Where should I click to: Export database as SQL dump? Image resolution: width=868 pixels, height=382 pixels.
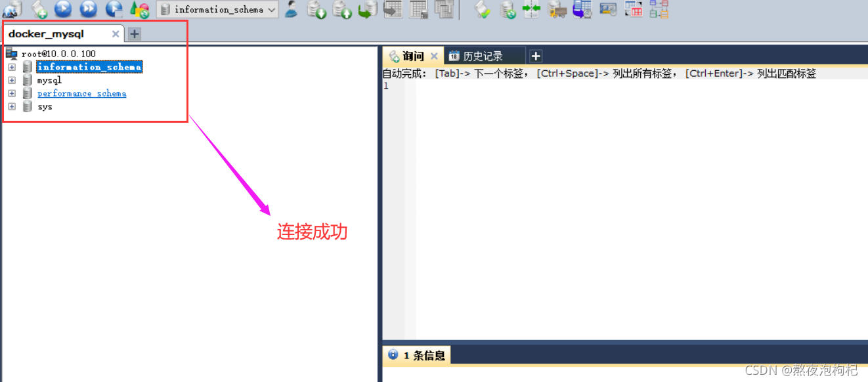316,9
